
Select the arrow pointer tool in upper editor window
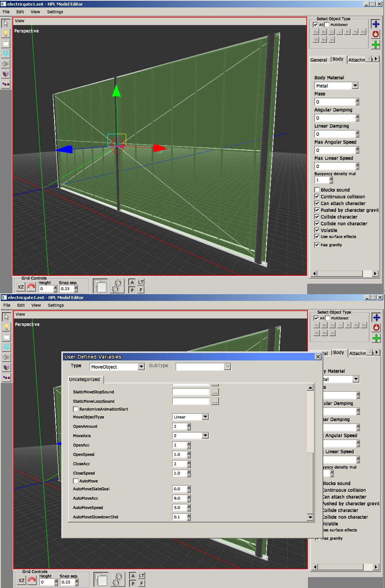[x=6, y=24]
